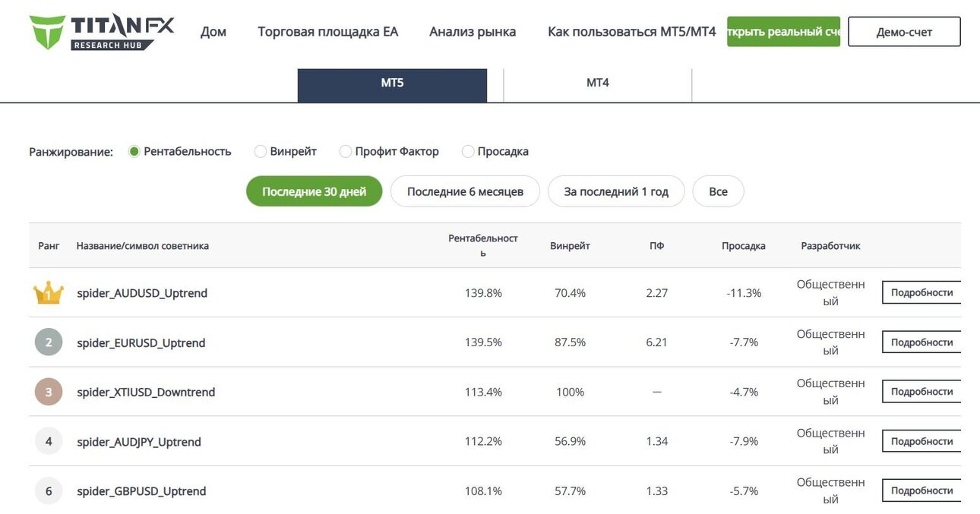Image resolution: width=980 pixels, height=514 pixels.
Task: Select the Профит Фактор ranking radio button
Action: click(x=346, y=151)
